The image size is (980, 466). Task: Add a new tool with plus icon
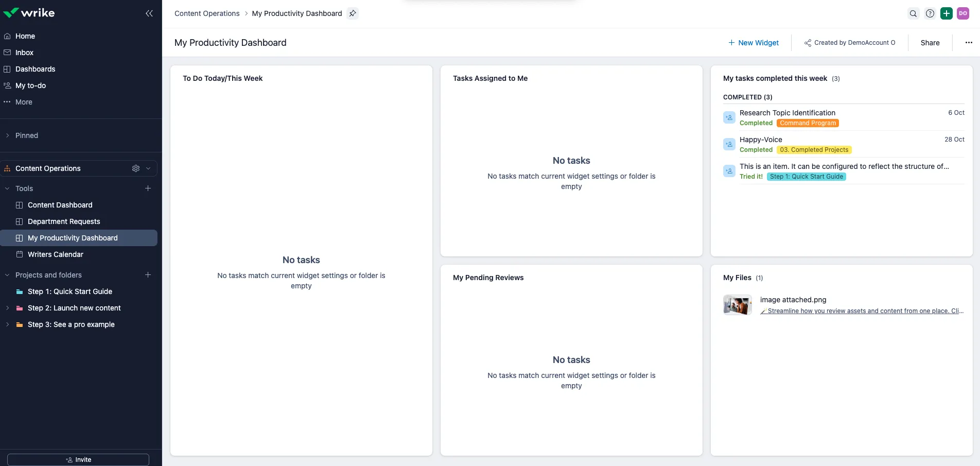148,188
